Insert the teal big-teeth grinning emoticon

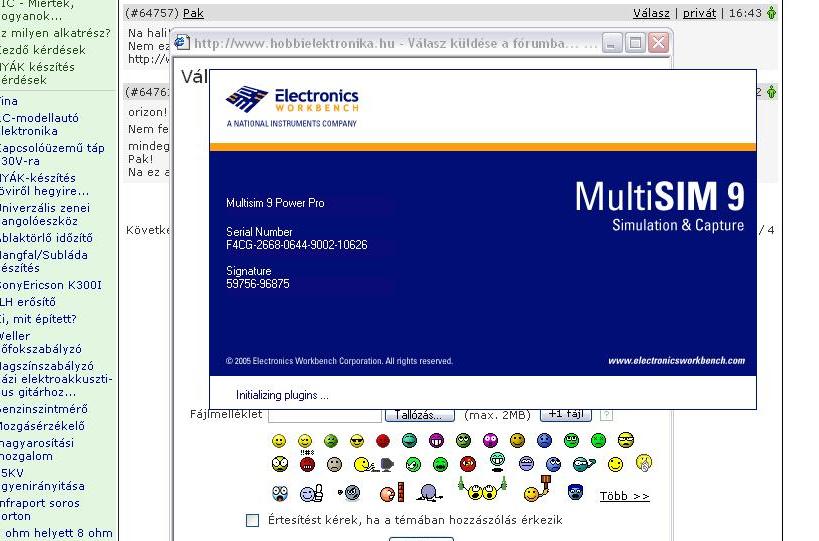coord(497,462)
